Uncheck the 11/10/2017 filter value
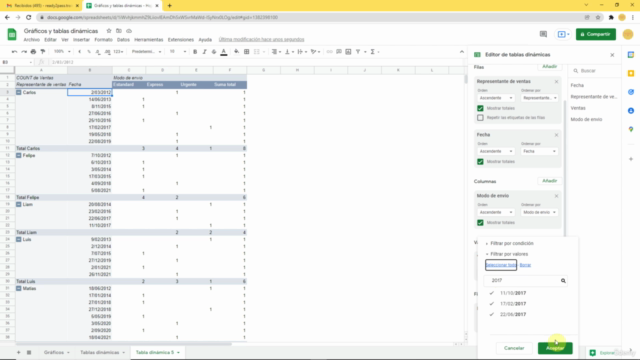 [492, 293]
